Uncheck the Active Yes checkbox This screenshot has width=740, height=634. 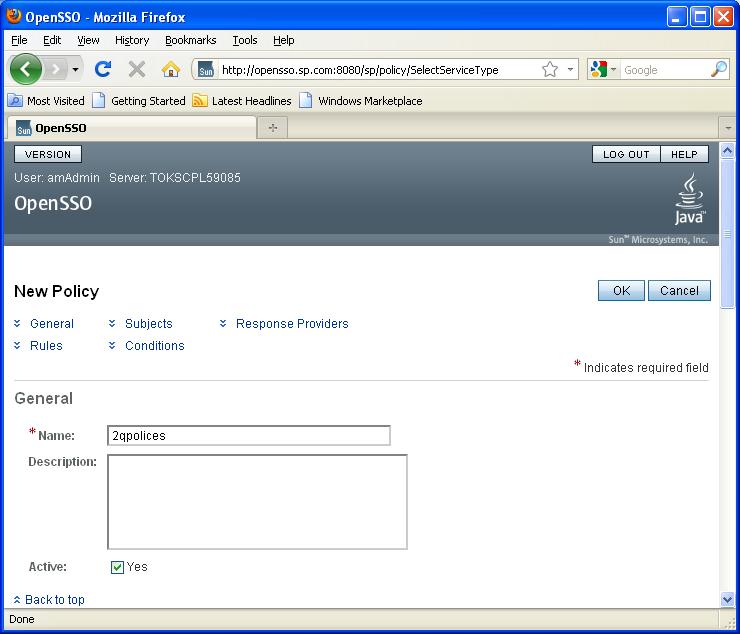[117, 567]
